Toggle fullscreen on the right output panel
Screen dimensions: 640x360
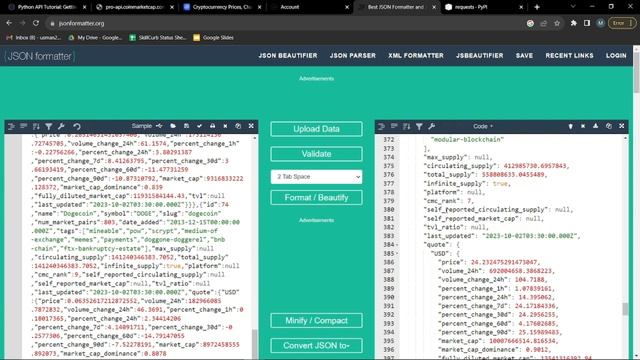coord(622,126)
